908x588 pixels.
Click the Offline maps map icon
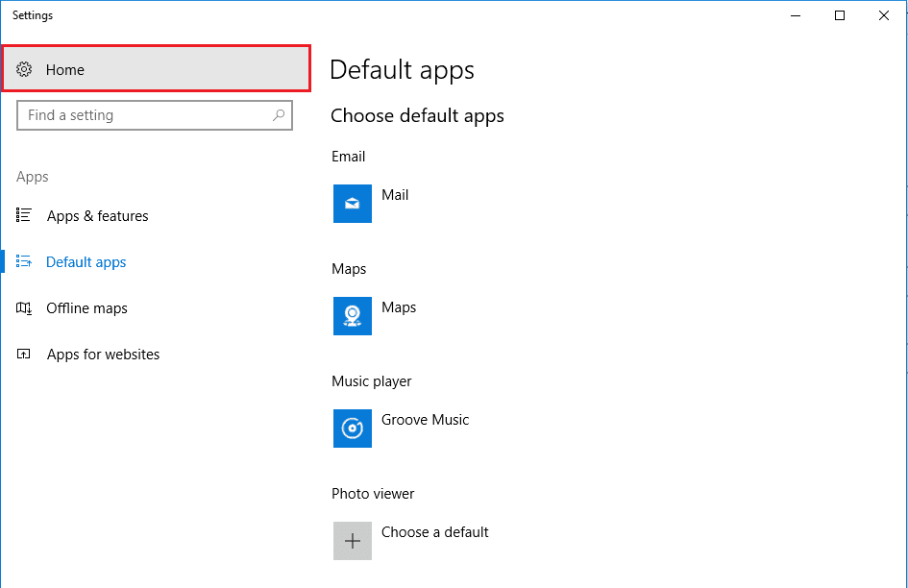pos(25,308)
